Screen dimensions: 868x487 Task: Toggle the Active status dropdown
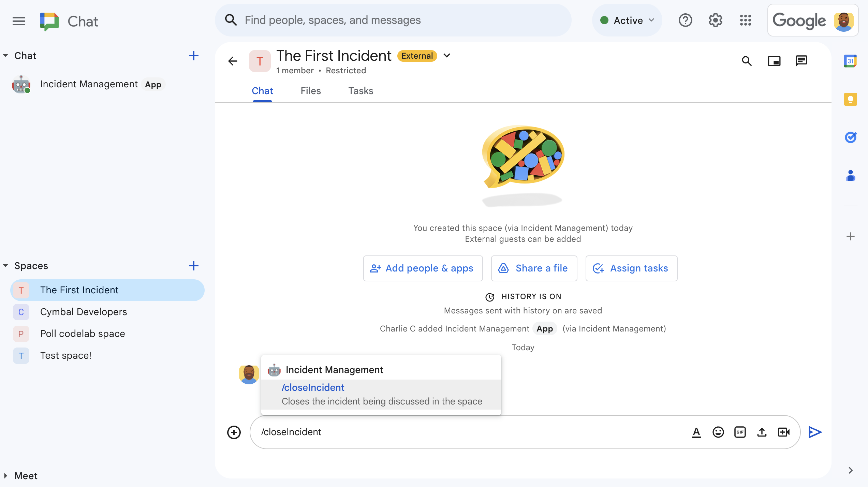(x=627, y=20)
